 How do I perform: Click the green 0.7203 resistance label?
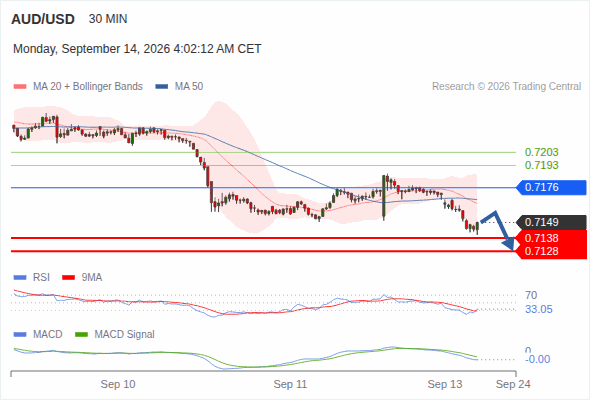pos(541,152)
